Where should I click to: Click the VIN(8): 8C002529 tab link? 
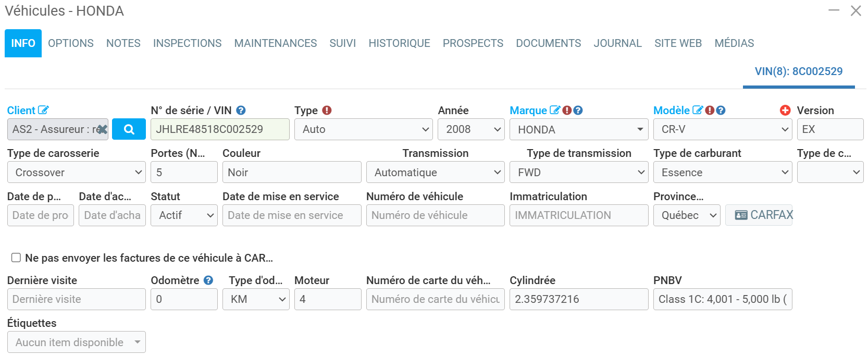[798, 71]
